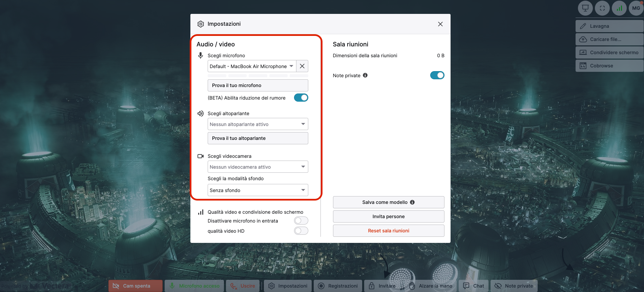Click Dimensioni della sala riunioni label
This screenshot has width=644, height=292.
(x=365, y=56)
